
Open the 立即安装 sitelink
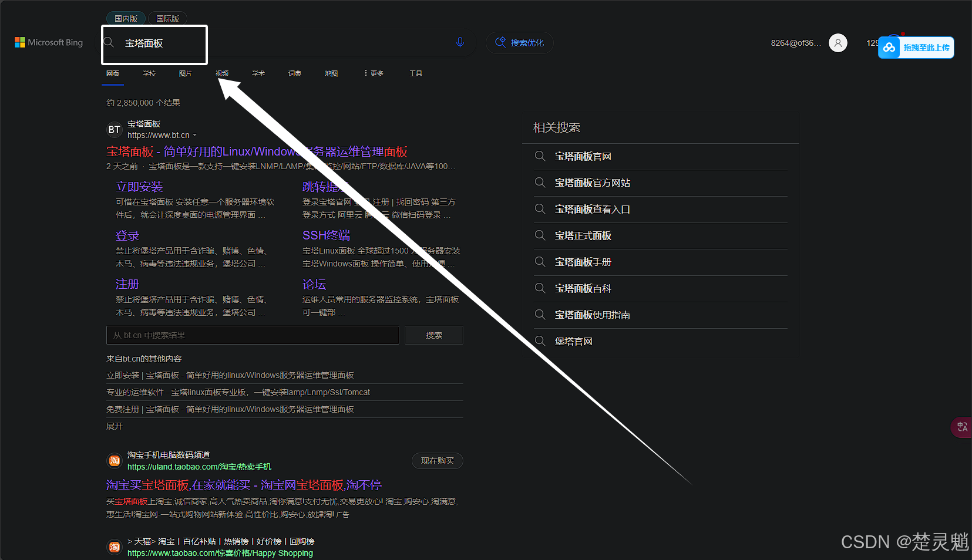coord(139,187)
